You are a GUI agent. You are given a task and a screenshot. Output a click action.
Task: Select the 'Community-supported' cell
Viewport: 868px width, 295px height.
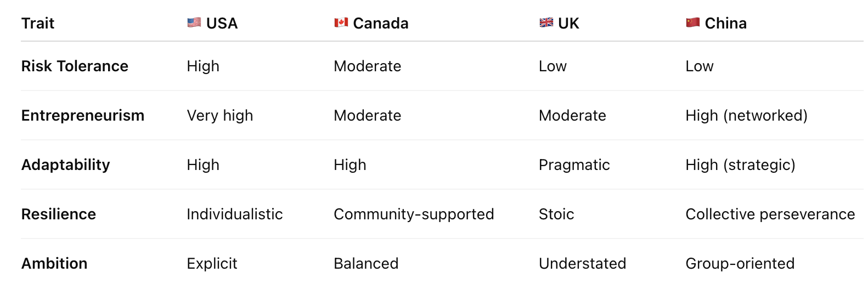pyautogui.click(x=414, y=214)
